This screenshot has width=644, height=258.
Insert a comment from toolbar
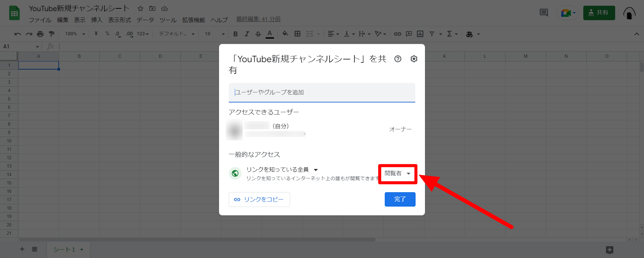(409, 34)
